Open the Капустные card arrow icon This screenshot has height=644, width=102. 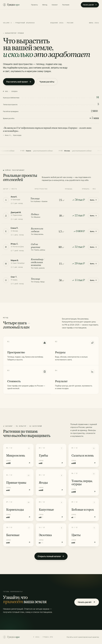(x=62, y=517)
